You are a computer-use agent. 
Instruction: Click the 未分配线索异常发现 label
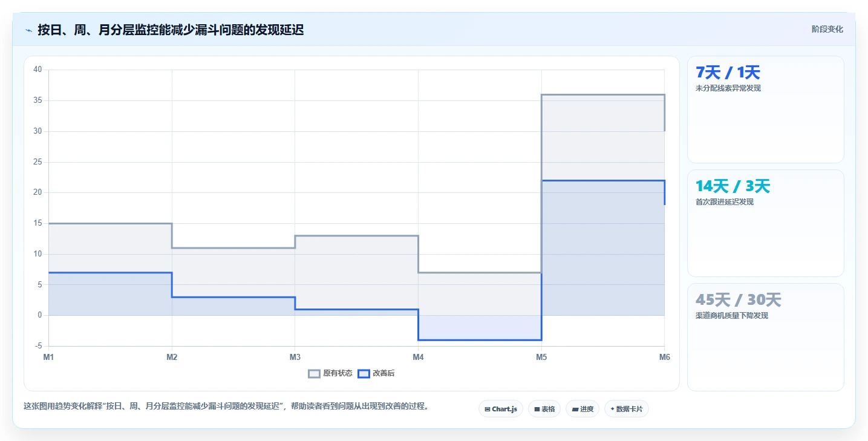click(x=728, y=88)
